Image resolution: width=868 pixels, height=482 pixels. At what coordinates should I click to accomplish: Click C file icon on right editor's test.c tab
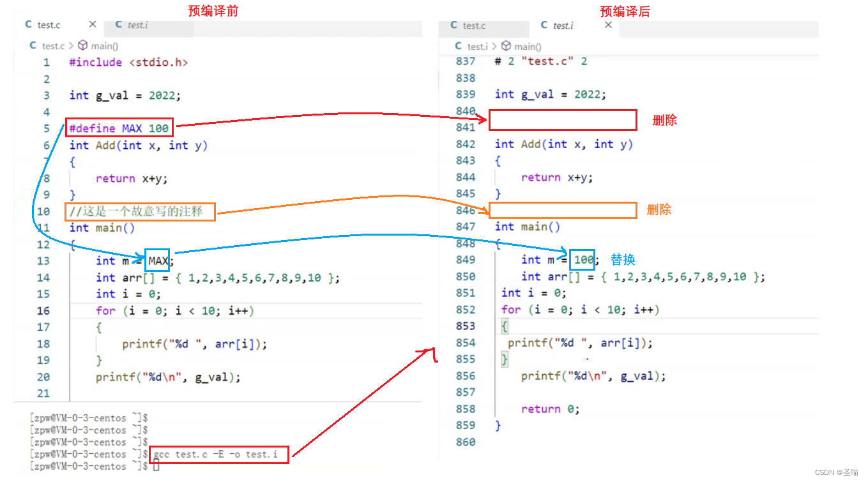point(454,26)
